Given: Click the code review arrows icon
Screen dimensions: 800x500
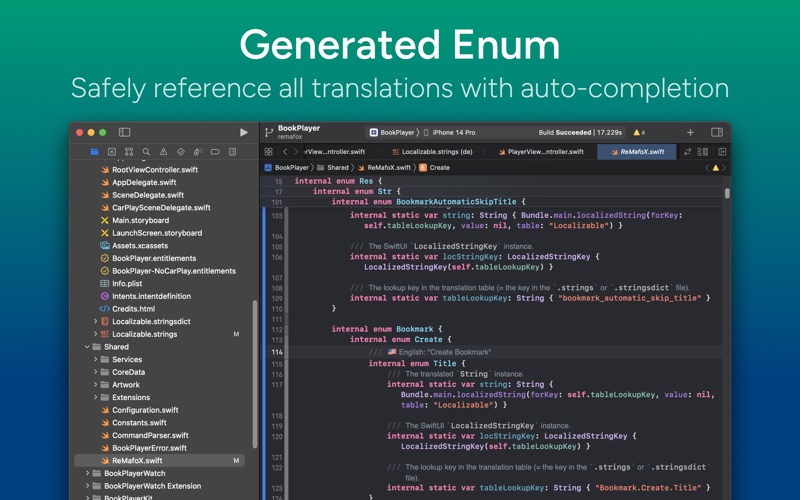Looking at the screenshot, I should (687, 152).
